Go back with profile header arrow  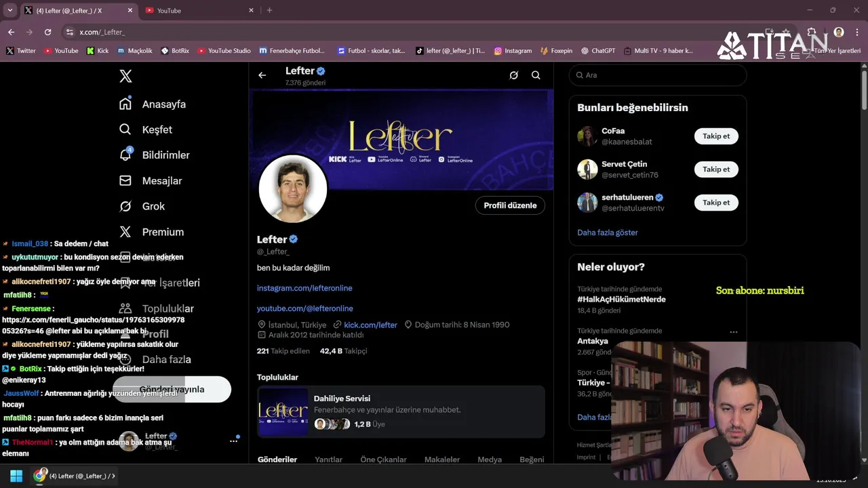click(262, 75)
